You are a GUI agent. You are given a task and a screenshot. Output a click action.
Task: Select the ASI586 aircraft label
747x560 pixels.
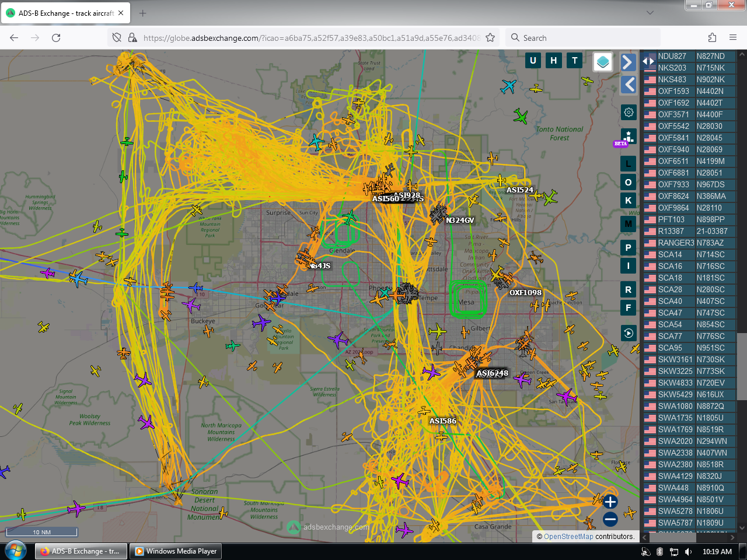click(x=443, y=421)
